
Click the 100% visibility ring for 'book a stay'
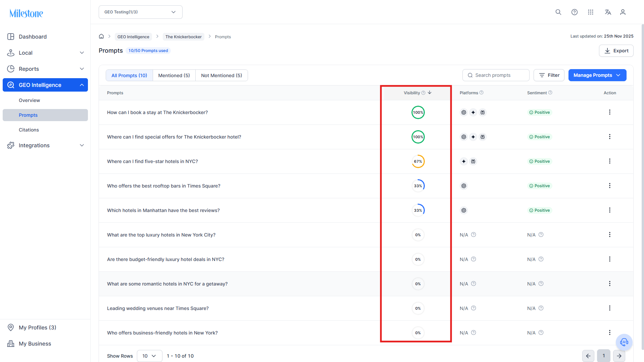point(418,112)
